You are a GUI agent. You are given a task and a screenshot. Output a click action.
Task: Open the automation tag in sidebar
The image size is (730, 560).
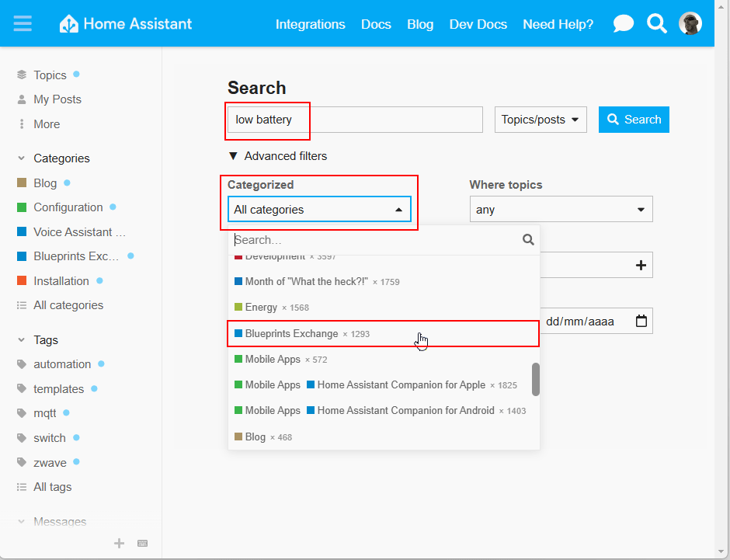tap(62, 364)
